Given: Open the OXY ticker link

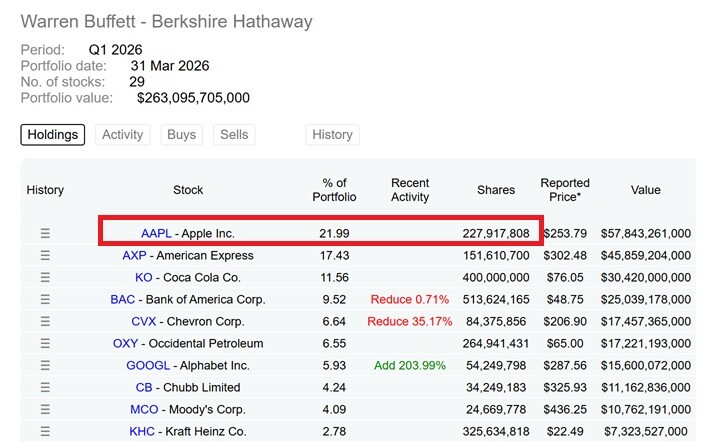Looking at the screenshot, I should pyautogui.click(x=125, y=344).
